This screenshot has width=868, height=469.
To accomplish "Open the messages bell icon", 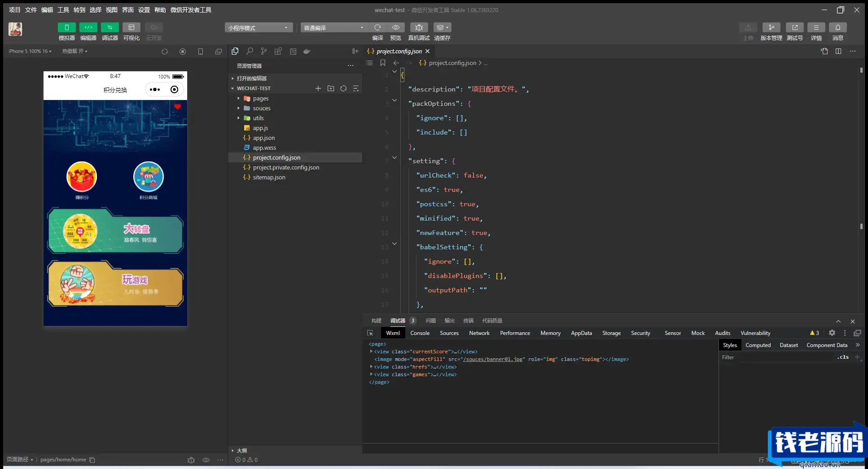I will [837, 27].
